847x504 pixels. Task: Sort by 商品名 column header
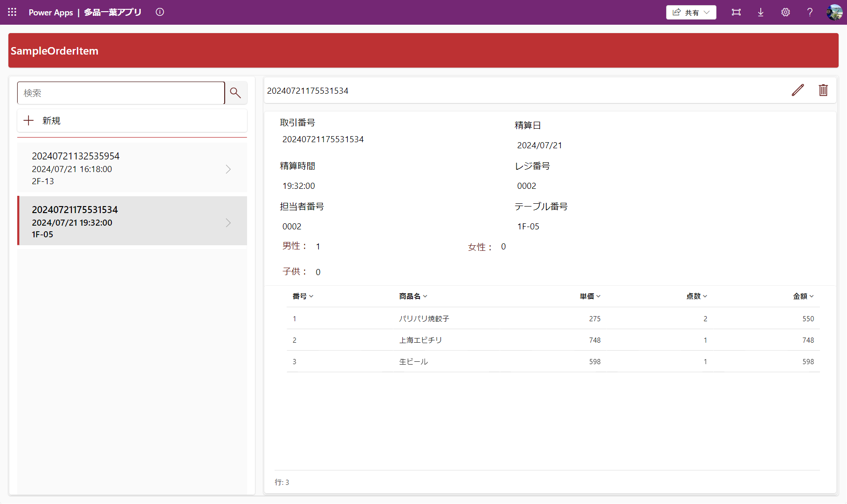coord(413,296)
